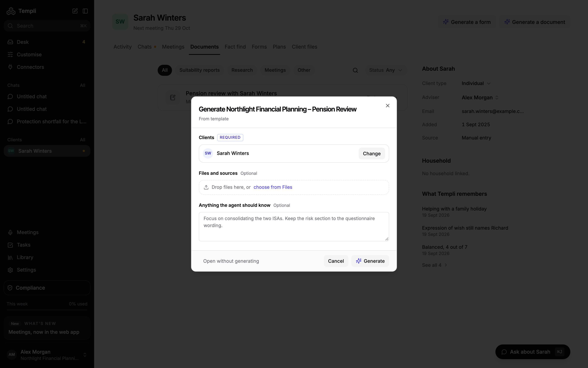Click Generate a form button
This screenshot has height=368, width=588.
pos(467,22)
